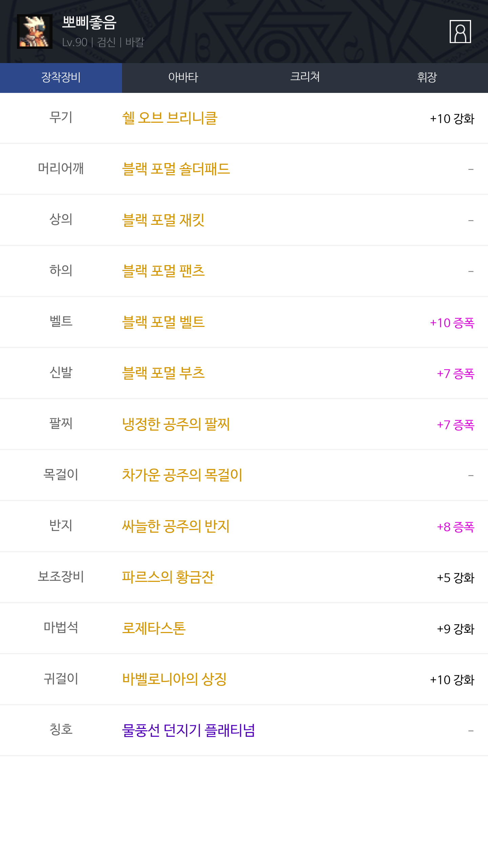Viewport: 488px width, 868px height.
Task: Click 파르스의 황금잔 sub-equipment item
Action: 168,577
